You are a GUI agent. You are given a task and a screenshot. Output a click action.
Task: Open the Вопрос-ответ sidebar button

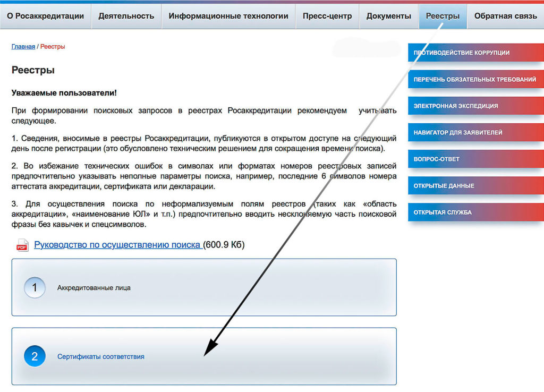point(476,159)
